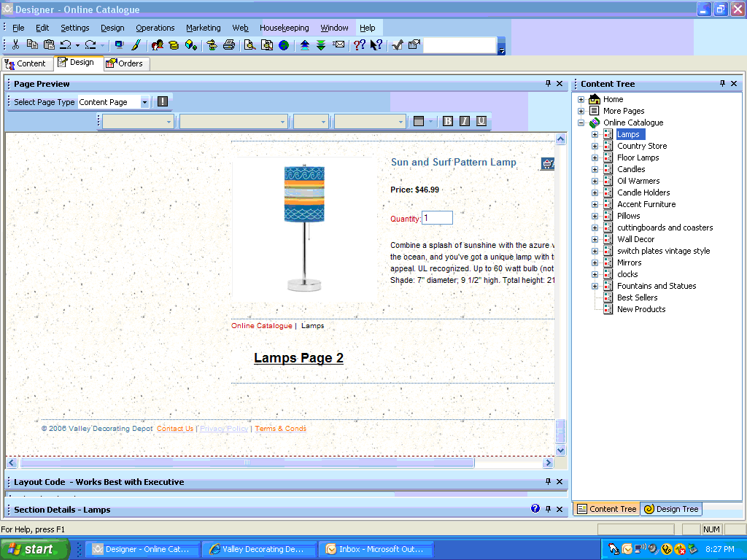The width and height of the screenshot is (747, 560).
Task: Click the envelope mail icon in toolbar
Action: point(338,45)
